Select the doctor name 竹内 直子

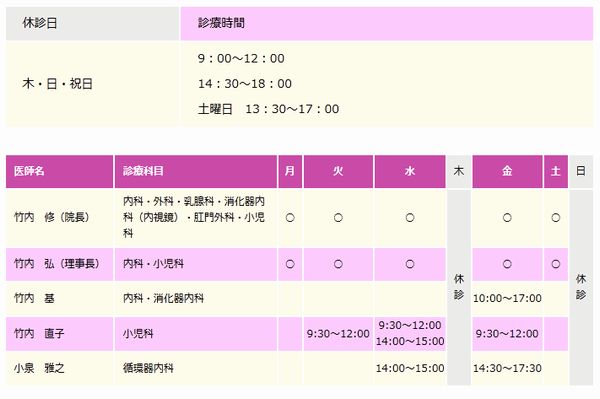point(39,334)
